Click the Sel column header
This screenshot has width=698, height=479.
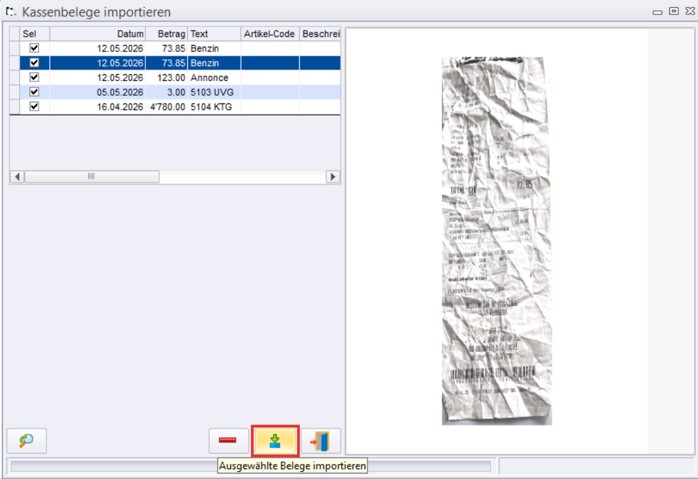pos(34,34)
